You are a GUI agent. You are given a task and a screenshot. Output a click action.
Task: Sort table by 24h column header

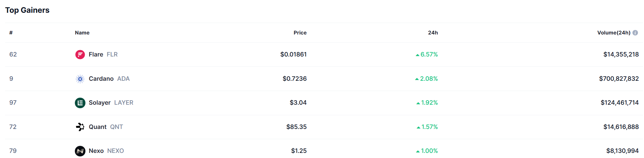tap(433, 33)
